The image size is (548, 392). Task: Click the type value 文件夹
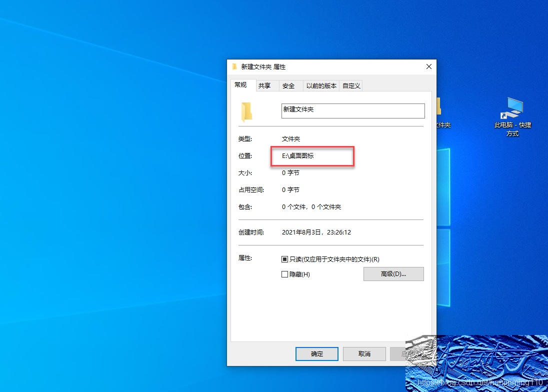[x=291, y=138]
